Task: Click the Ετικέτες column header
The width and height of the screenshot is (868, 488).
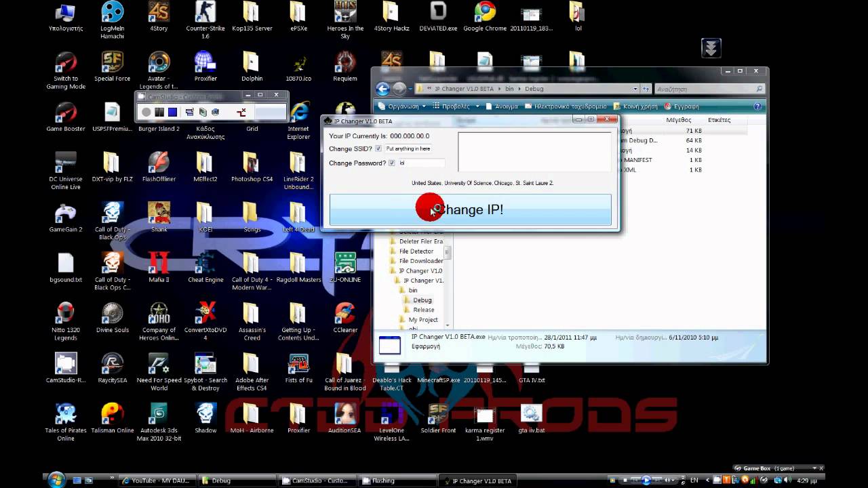Action: 719,120
